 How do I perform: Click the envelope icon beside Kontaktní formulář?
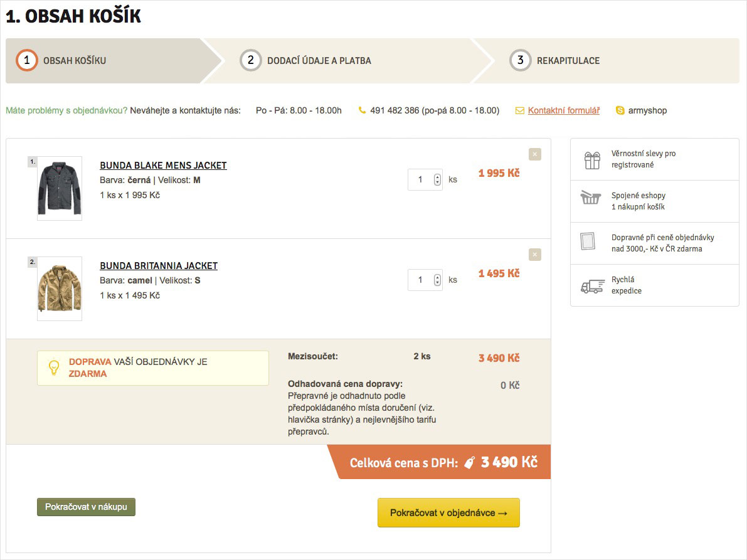click(519, 111)
